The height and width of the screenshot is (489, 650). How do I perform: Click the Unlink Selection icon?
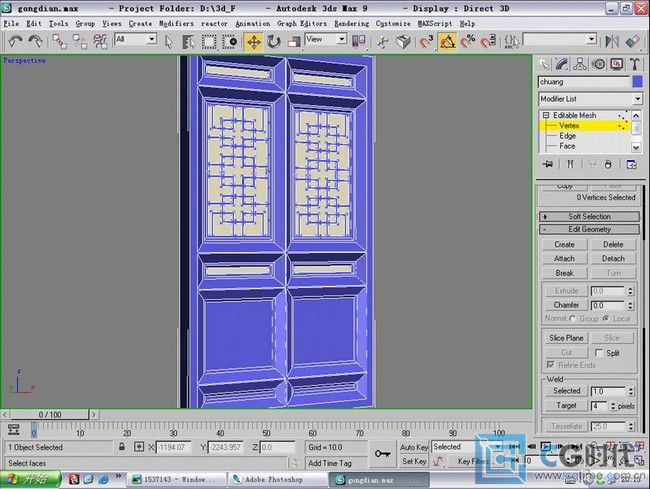coord(80,41)
